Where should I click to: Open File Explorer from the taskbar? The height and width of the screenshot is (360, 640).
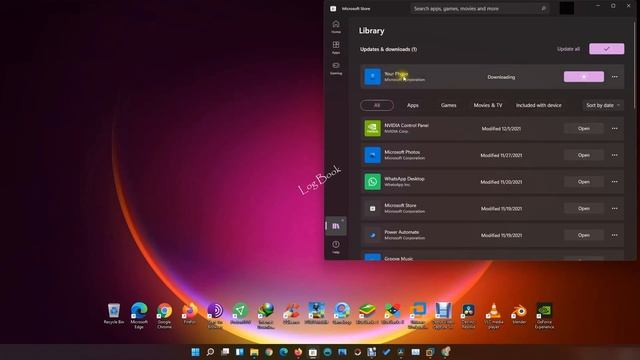(x=254, y=352)
